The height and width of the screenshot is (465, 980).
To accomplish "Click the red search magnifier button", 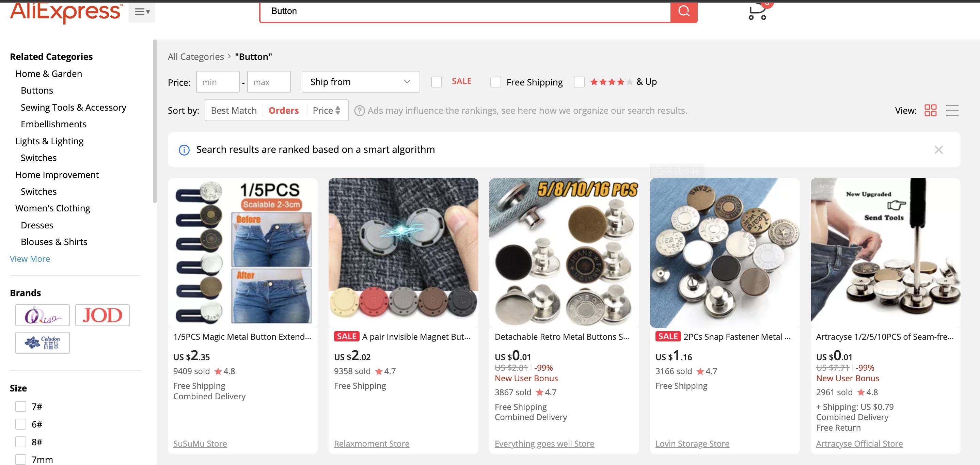I will coord(684,12).
